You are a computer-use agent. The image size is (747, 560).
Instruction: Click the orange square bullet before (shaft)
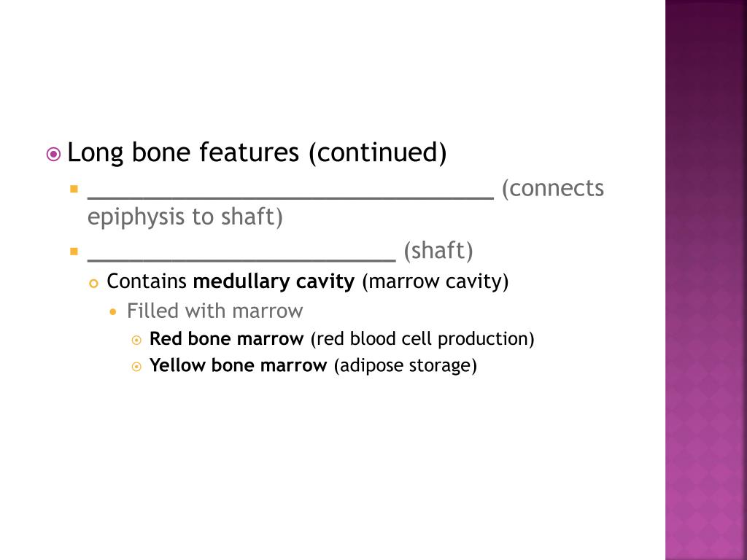coord(74,252)
